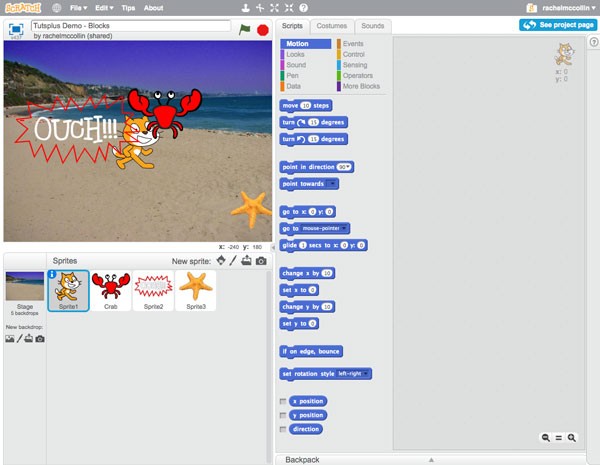Click the green flag to start

point(244,29)
